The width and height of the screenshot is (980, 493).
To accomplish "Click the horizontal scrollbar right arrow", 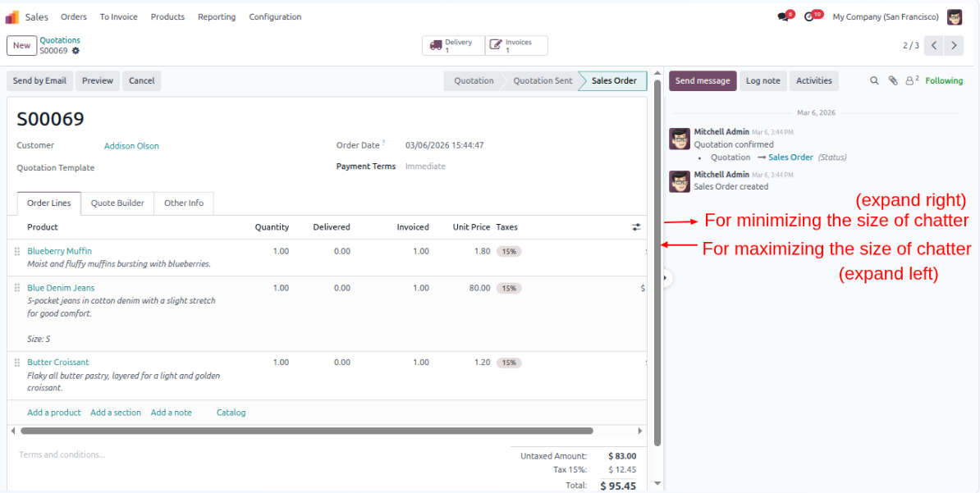I will pos(639,431).
